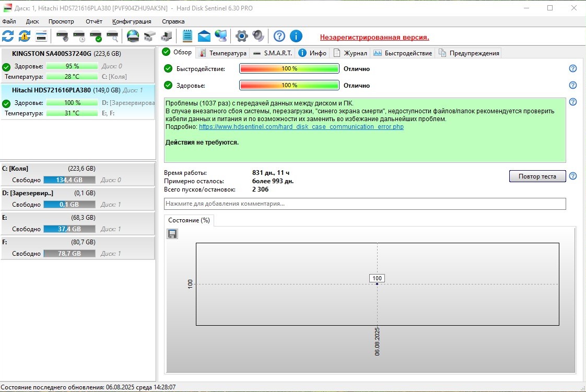This screenshot has height=392, width=586.
Task: Switch to the Быстродействие tab
Action: coord(403,53)
